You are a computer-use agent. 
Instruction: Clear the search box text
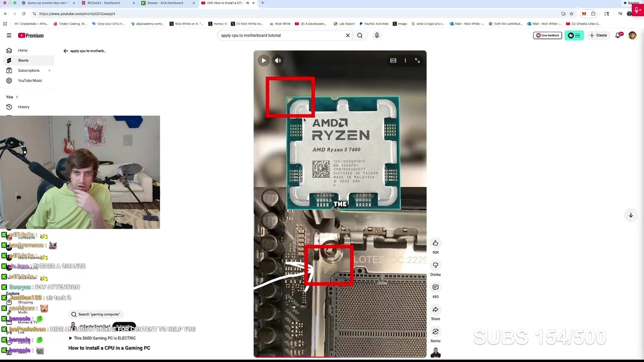(x=348, y=35)
